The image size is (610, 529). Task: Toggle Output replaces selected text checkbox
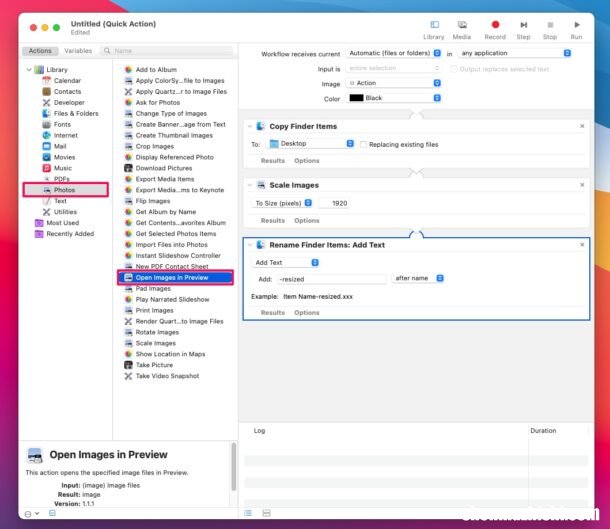454,69
